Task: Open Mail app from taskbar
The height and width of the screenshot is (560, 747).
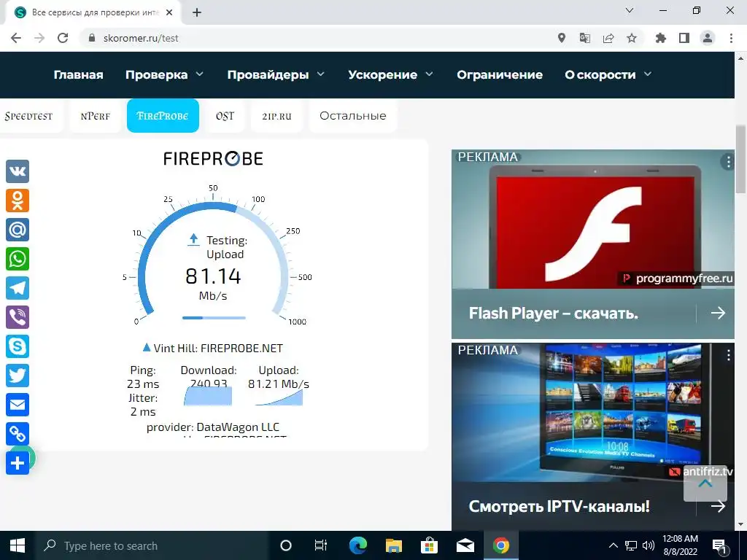Action: click(x=465, y=545)
